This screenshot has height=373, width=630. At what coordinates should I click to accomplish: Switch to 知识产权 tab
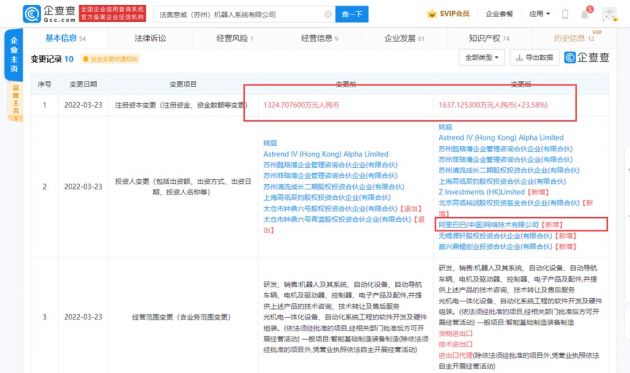coord(489,38)
